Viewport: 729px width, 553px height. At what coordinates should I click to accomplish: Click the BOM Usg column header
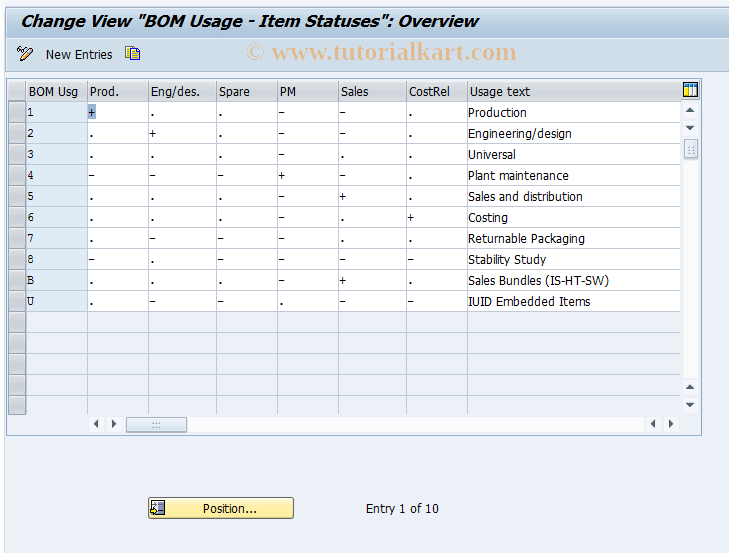pyautogui.click(x=57, y=91)
